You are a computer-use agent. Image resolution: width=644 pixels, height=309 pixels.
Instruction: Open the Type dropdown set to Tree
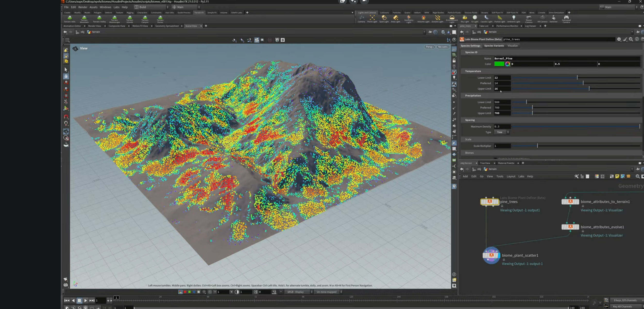point(502,132)
